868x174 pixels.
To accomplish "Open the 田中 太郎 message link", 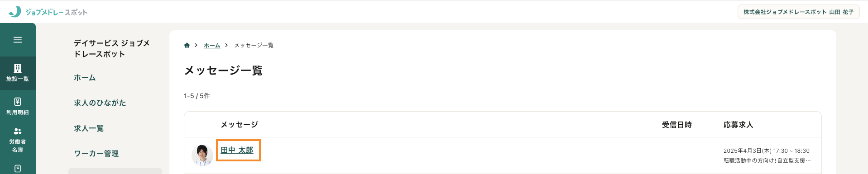I will 237,150.
